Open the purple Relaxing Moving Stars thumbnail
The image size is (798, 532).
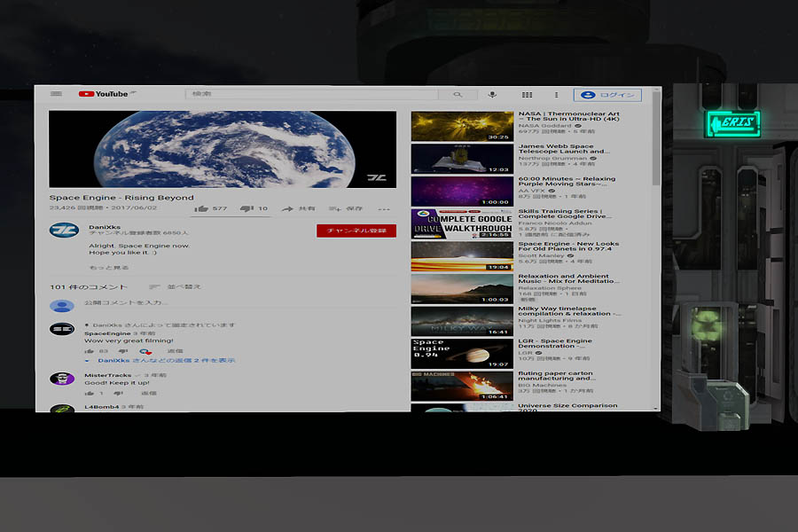pyautogui.click(x=462, y=192)
